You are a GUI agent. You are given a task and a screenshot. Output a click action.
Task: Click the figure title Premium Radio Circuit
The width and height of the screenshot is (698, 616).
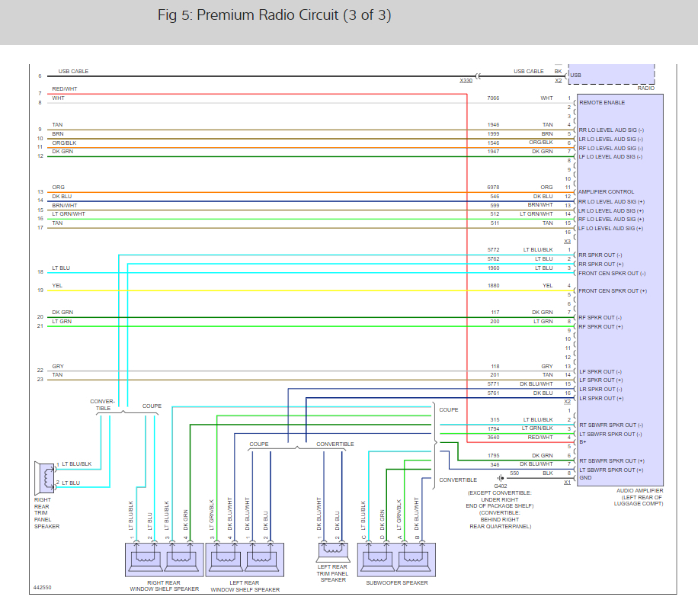click(274, 15)
